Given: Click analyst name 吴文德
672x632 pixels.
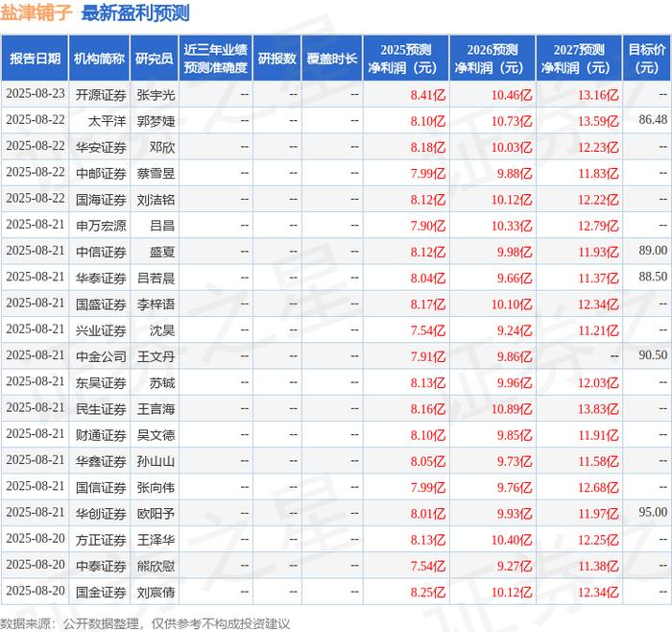Looking at the screenshot, I should [156, 435].
